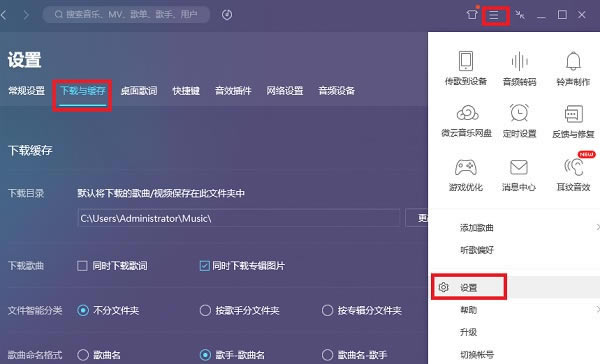Switch to mini mode icon
This screenshot has height=364, width=600.
(520, 15)
